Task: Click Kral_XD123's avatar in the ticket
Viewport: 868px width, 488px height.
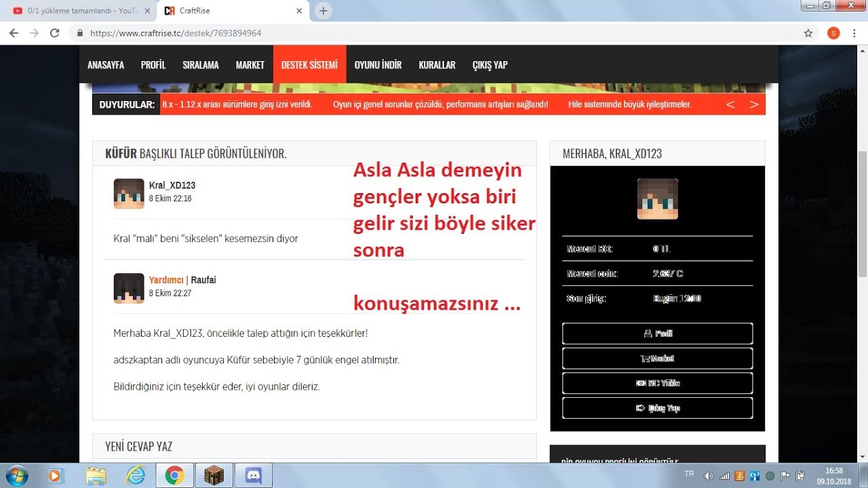Action: [x=129, y=193]
